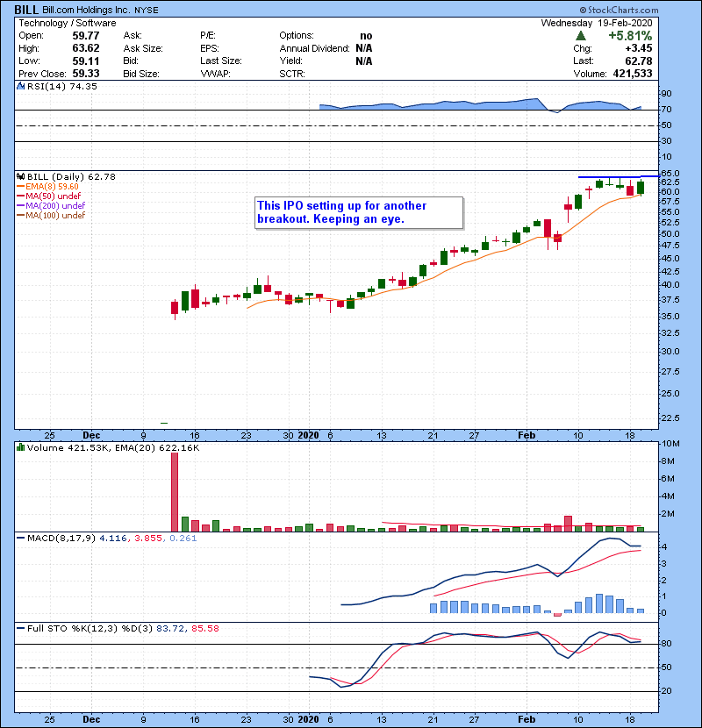Click the Last price 62.78

click(x=638, y=61)
